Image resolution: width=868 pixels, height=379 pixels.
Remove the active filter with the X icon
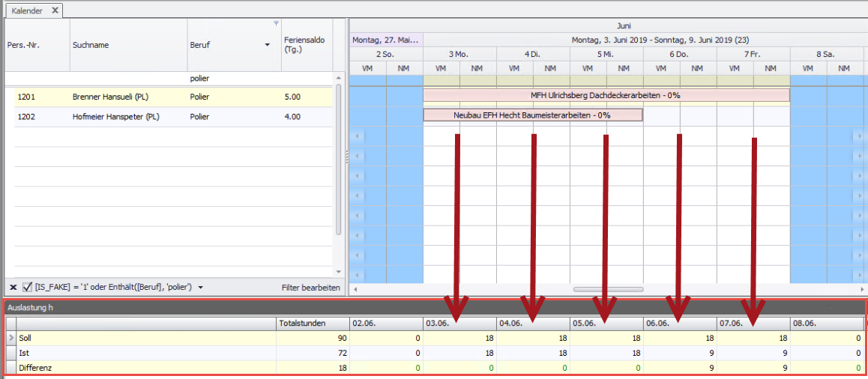[13, 288]
